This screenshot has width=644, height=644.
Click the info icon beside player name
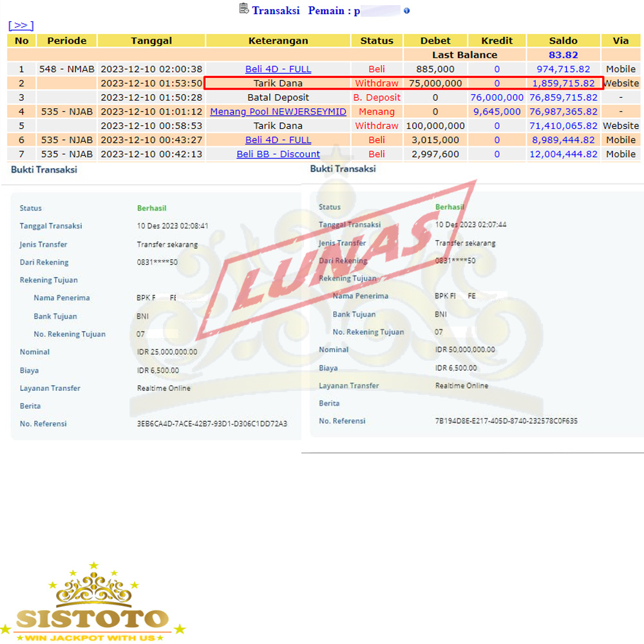(x=406, y=11)
